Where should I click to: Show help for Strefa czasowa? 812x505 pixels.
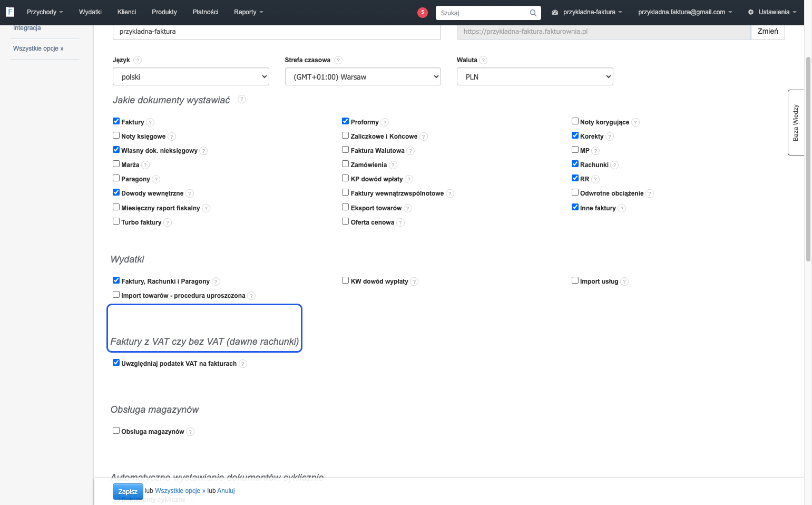click(x=338, y=60)
